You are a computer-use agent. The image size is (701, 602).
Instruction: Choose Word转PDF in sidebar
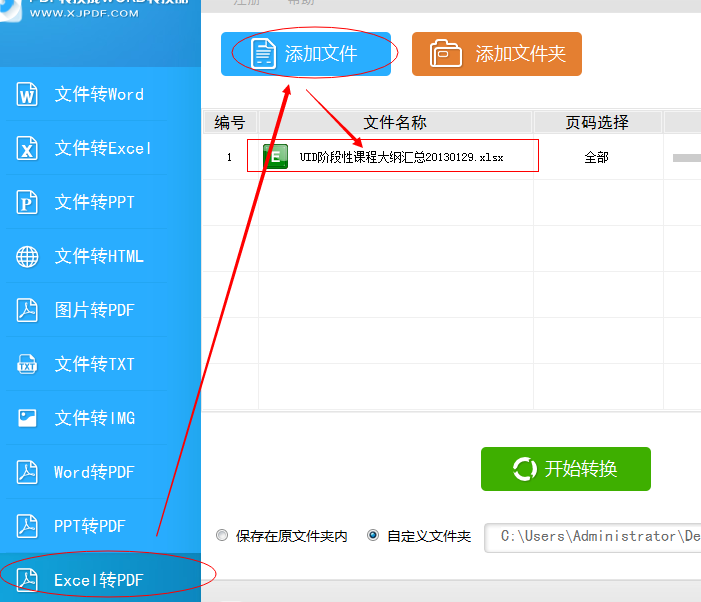[x=94, y=472]
